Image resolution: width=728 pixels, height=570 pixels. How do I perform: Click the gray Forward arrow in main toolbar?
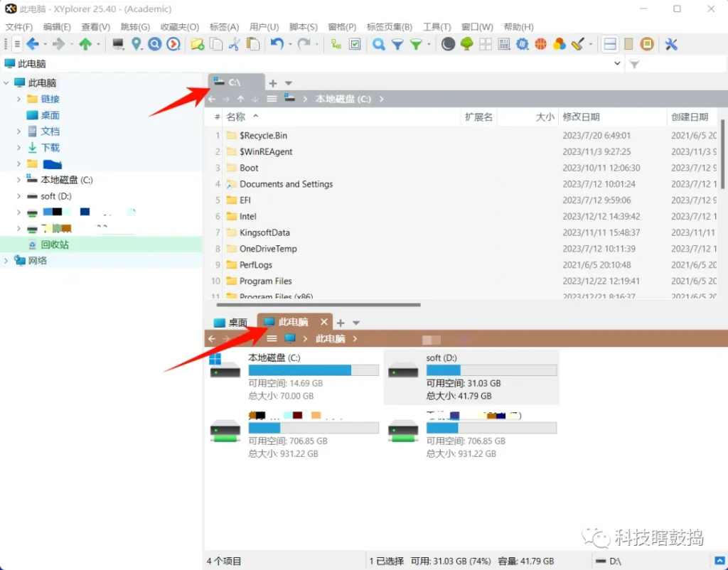click(58, 44)
